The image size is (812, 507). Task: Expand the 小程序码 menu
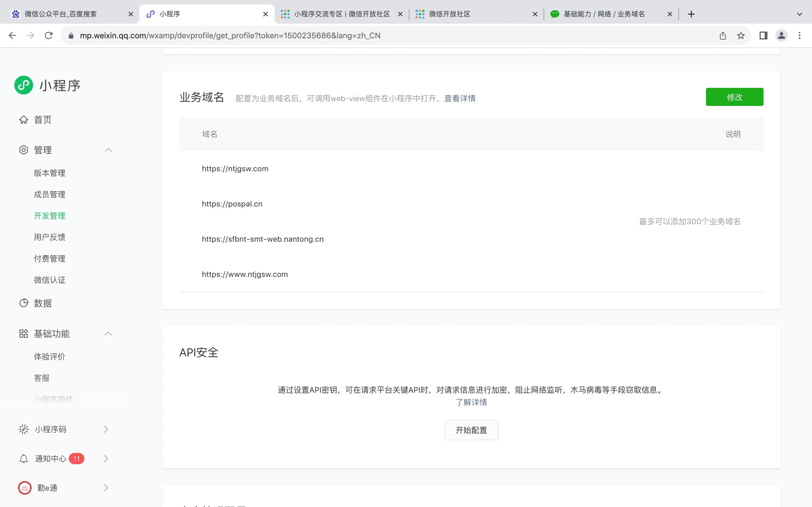106,429
